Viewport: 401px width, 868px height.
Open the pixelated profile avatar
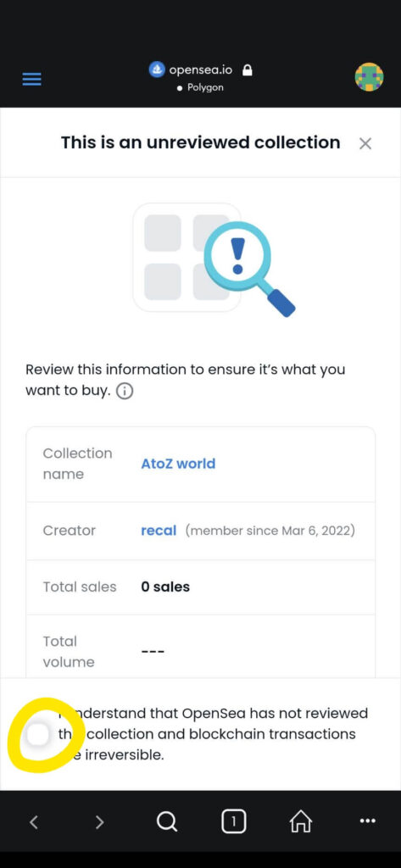[x=369, y=77]
